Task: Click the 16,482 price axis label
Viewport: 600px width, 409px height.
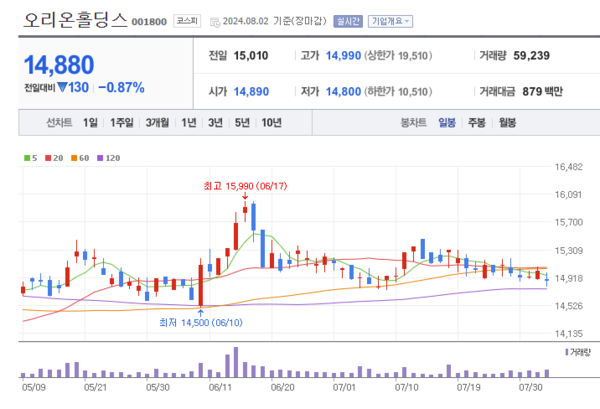Action: 569,167
